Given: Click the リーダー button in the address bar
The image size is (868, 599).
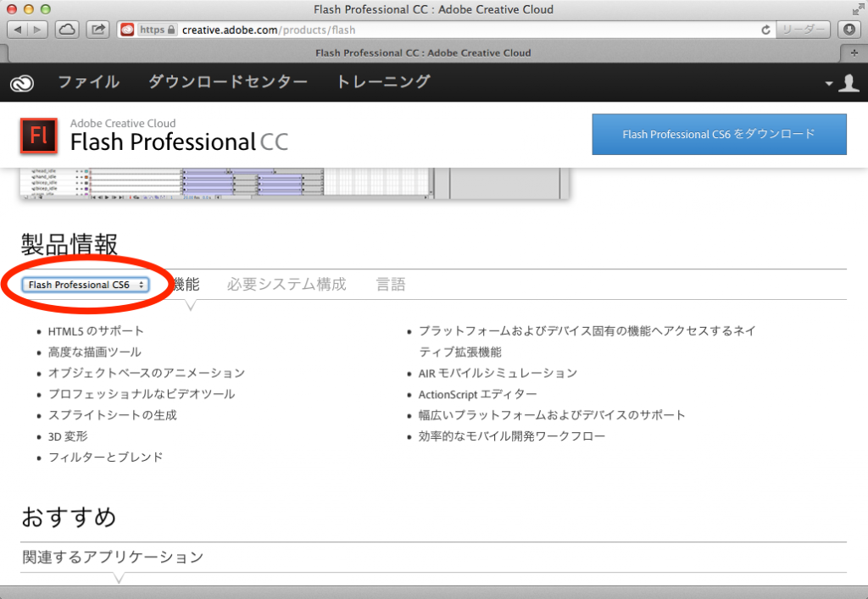Looking at the screenshot, I should [x=802, y=29].
